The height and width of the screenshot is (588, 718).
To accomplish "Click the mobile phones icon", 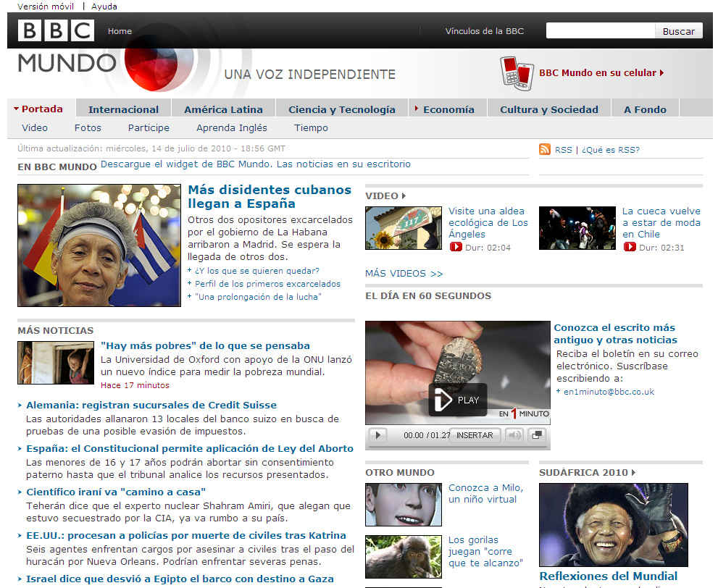I will coord(517,73).
